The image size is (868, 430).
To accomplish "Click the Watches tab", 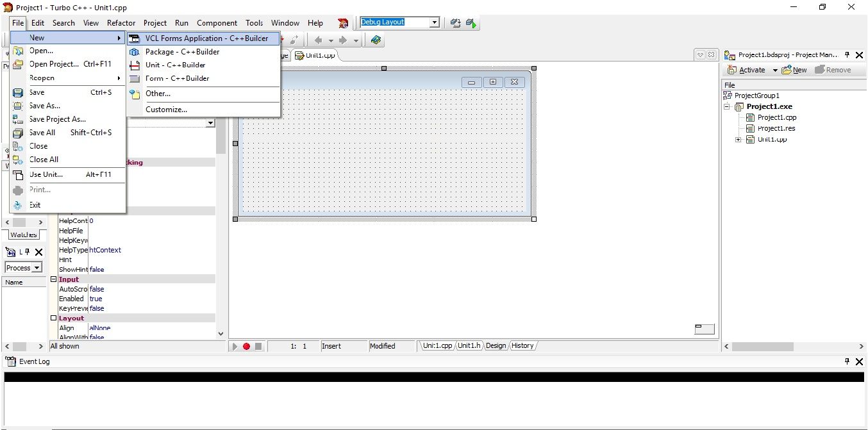I will click(23, 235).
